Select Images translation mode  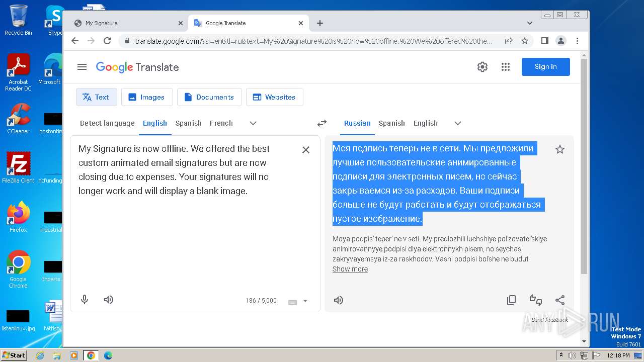coord(147,97)
